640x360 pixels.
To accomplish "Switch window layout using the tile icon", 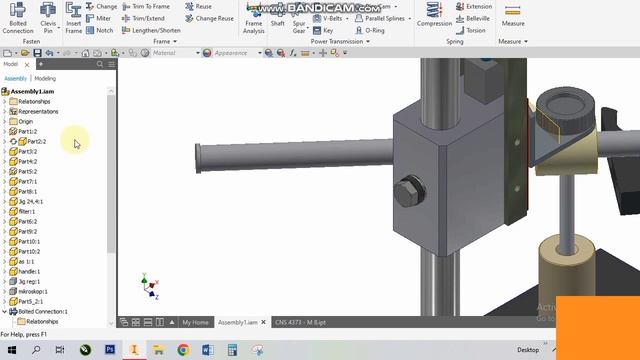I will 136,322.
